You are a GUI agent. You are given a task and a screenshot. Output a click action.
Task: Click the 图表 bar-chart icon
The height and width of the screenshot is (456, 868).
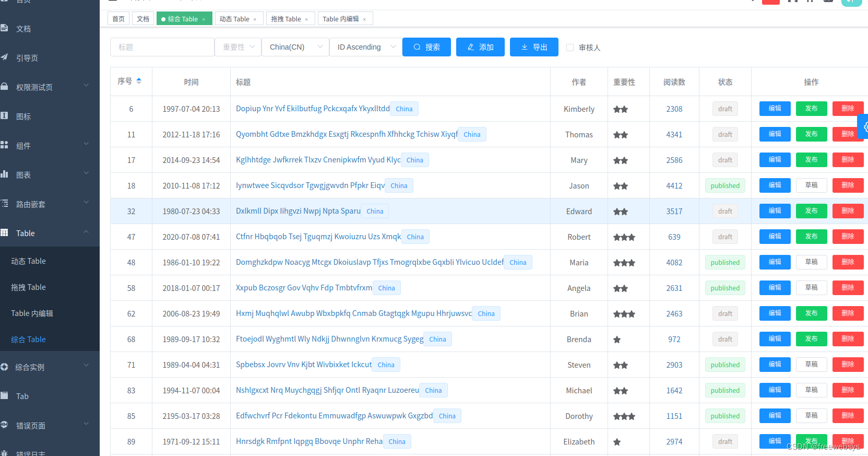pyautogui.click(x=4, y=174)
